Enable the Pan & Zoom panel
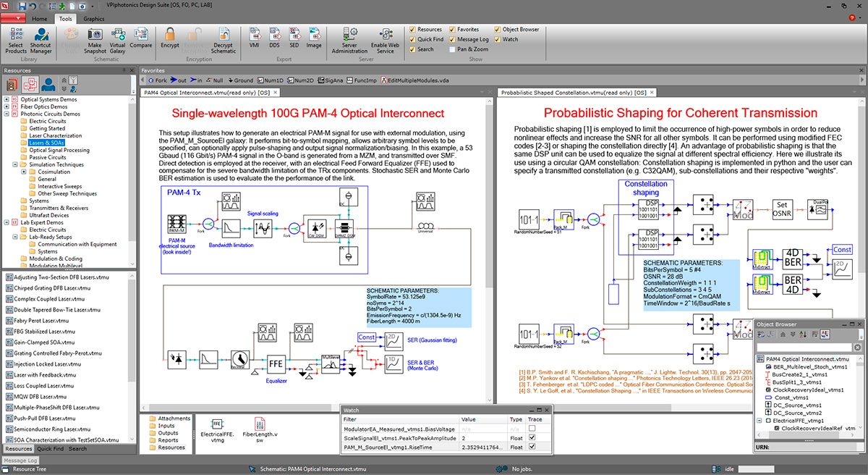 (x=453, y=49)
